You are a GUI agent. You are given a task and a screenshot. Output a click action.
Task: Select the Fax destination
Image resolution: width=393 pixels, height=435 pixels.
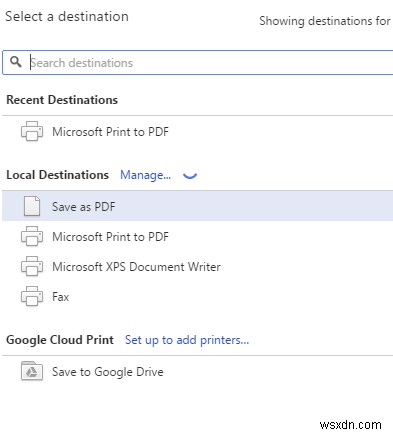198,297
